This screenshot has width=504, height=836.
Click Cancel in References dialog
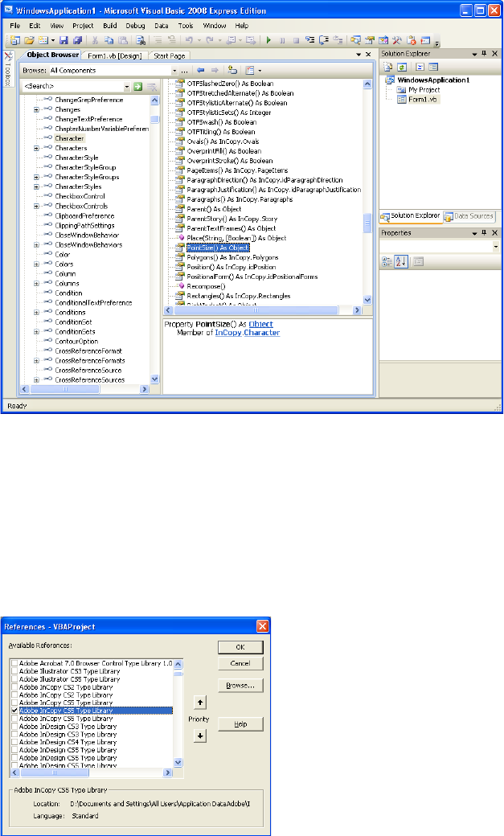coord(240,663)
